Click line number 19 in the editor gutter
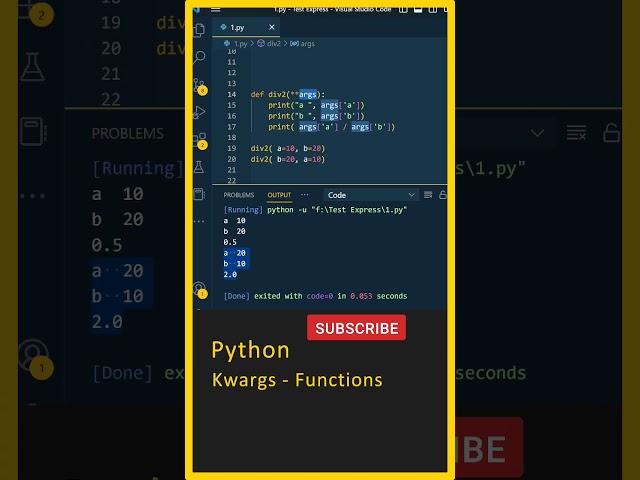Image resolution: width=640 pixels, height=480 pixels. click(231, 148)
